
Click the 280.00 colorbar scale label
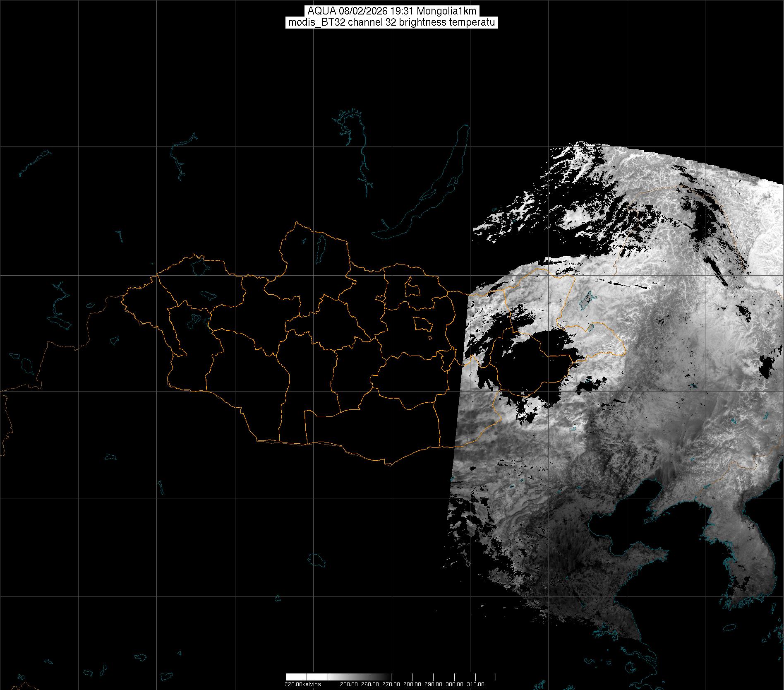412,684
